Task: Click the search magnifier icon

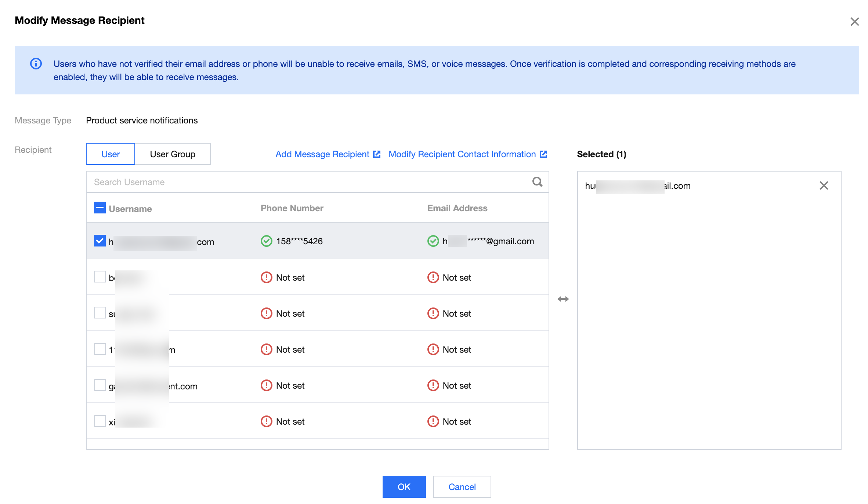Action: (x=537, y=182)
